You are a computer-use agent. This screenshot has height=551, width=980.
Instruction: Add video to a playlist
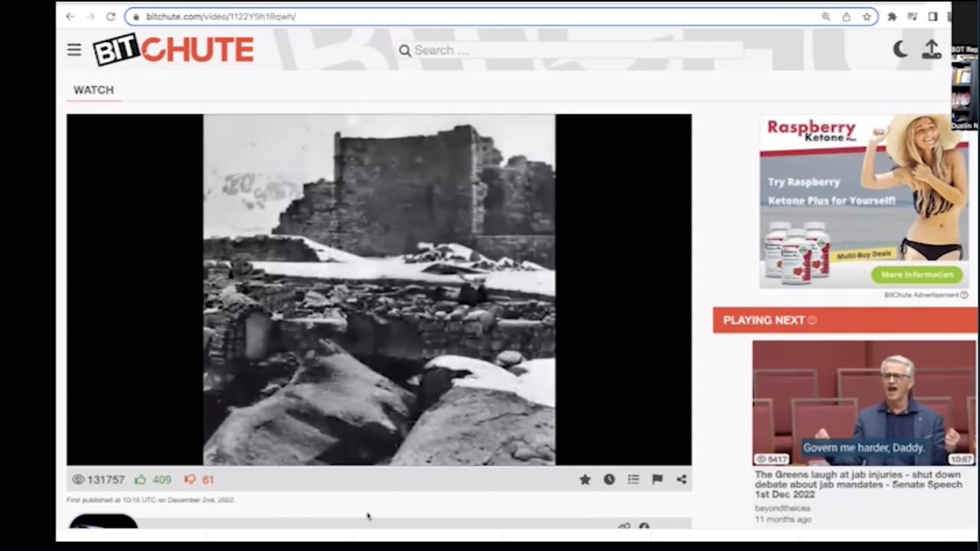tap(633, 479)
